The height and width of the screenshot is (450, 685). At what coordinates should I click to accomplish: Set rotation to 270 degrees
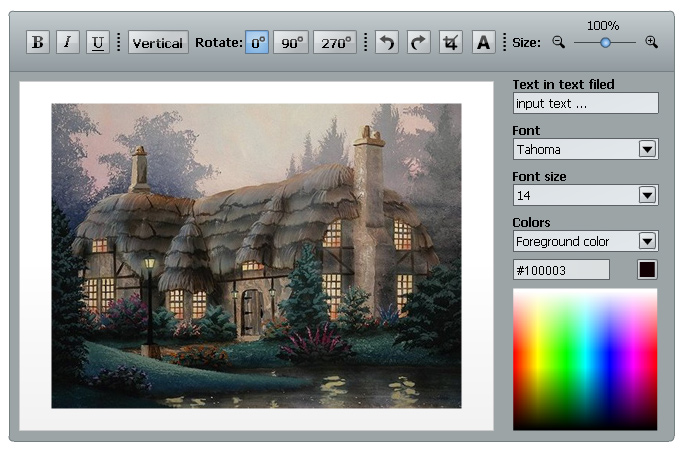point(335,42)
